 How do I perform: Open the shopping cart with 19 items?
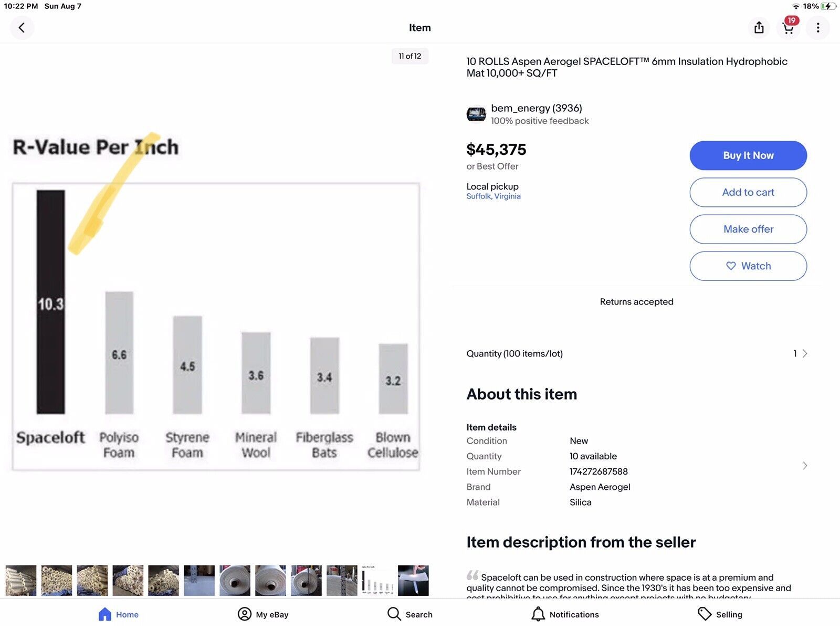click(x=788, y=27)
